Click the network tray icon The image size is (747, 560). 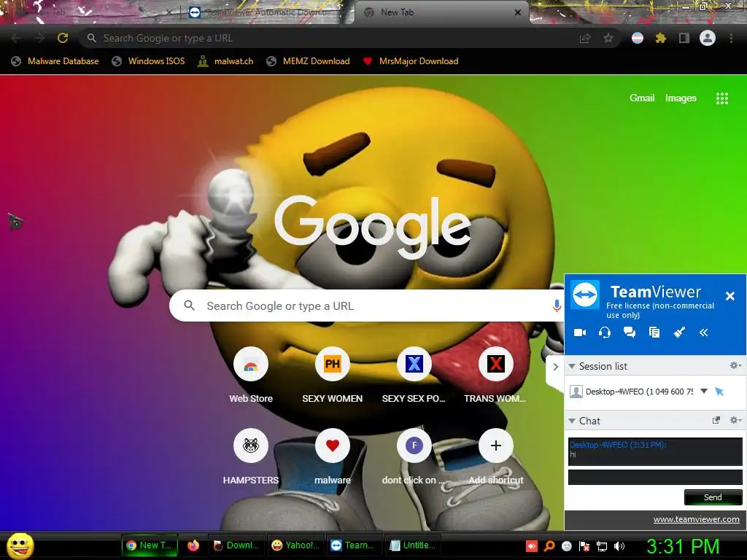point(602,546)
